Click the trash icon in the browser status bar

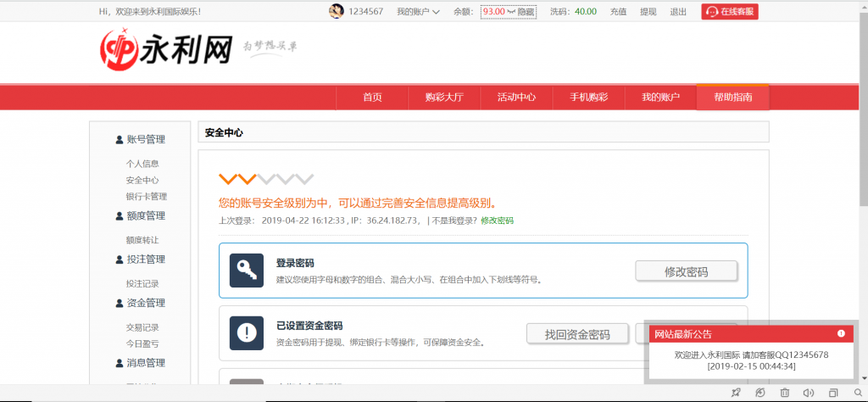pos(784,393)
